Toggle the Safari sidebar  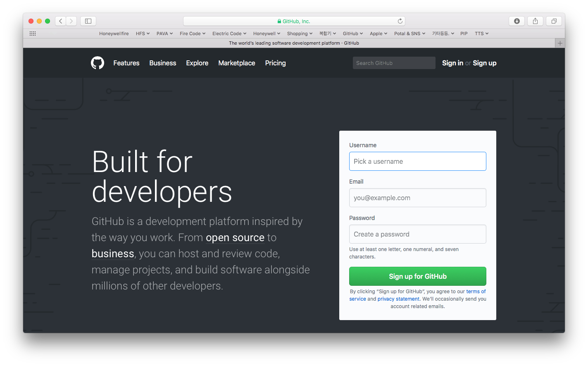(88, 21)
